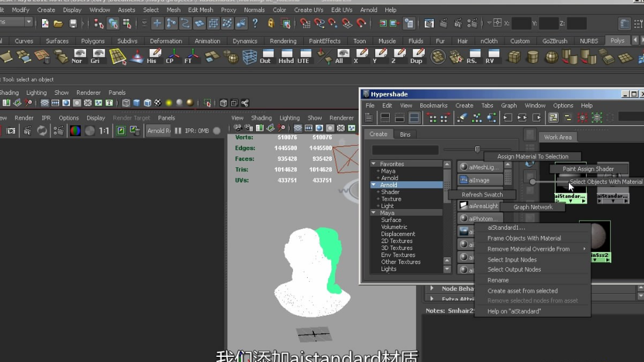Viewport: 644px width, 362px height.
Task: Expand the Shader subcategory under Arnold
Action: 378,192
